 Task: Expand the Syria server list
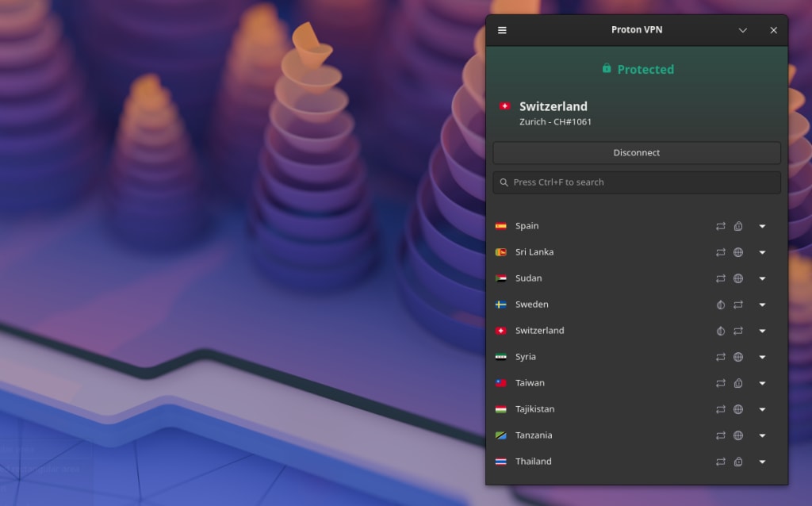coord(762,357)
